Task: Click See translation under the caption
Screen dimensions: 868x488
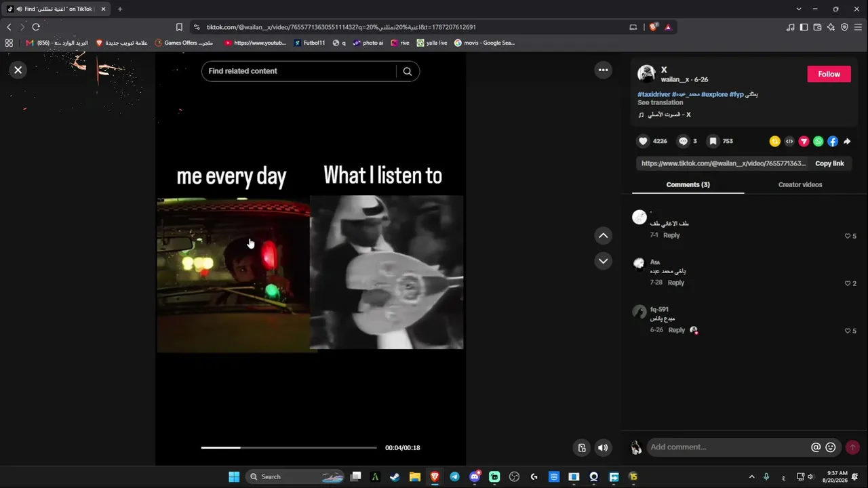Action: pos(660,103)
